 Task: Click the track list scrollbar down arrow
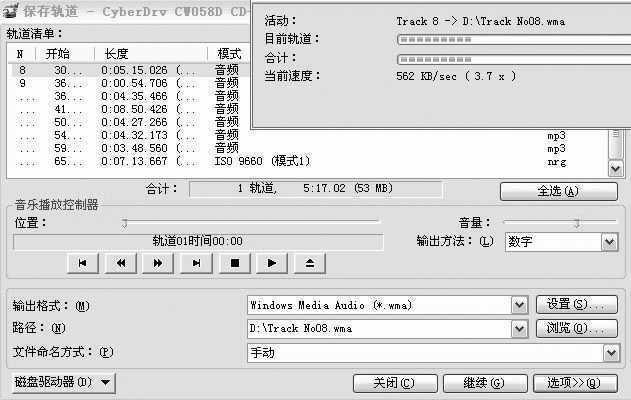point(615,169)
